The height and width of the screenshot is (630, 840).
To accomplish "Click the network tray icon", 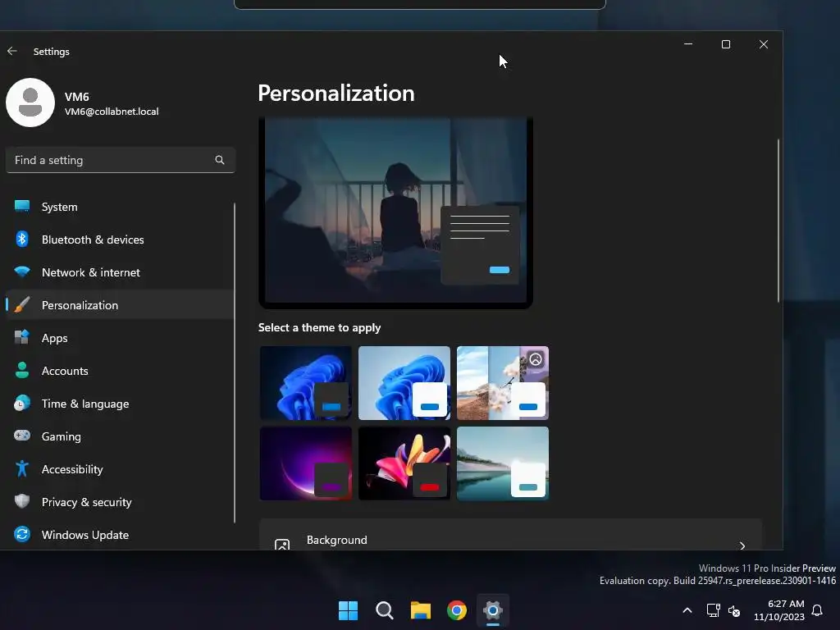I will (x=713, y=610).
